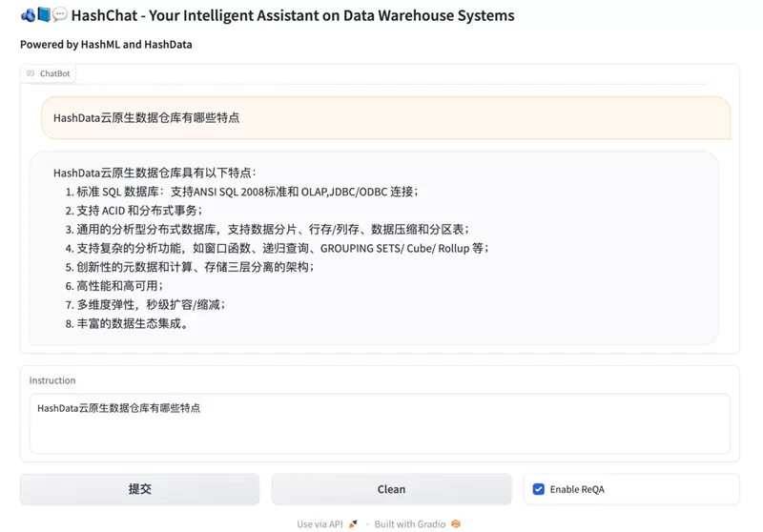Click the Powered by HashML and HashData text
Screen dimensions: 763x532
pos(106,44)
